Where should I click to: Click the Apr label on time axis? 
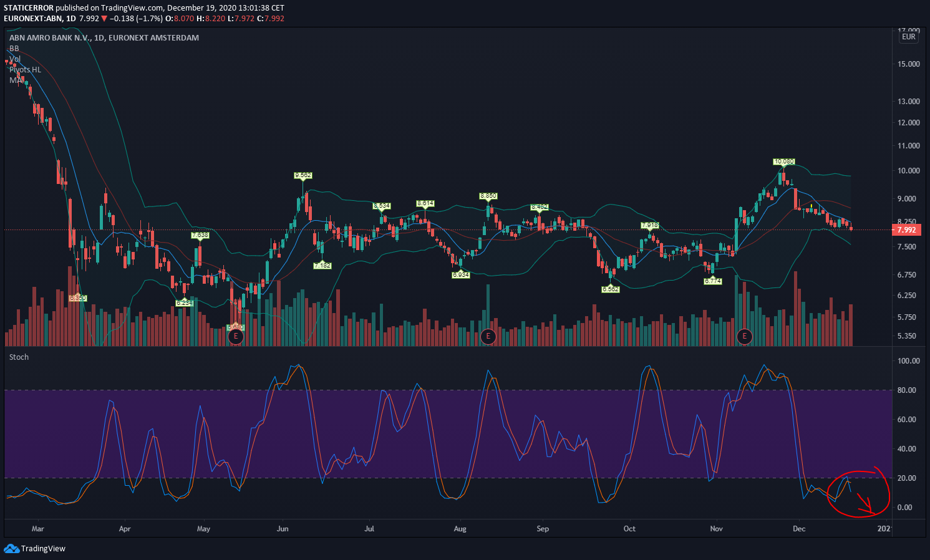tap(125, 529)
